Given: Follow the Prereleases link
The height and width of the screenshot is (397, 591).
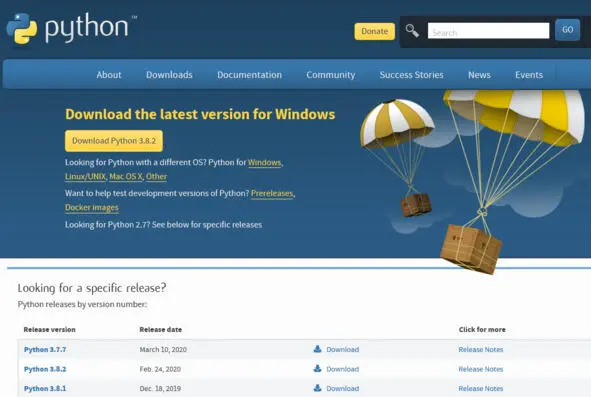Looking at the screenshot, I should [x=272, y=193].
